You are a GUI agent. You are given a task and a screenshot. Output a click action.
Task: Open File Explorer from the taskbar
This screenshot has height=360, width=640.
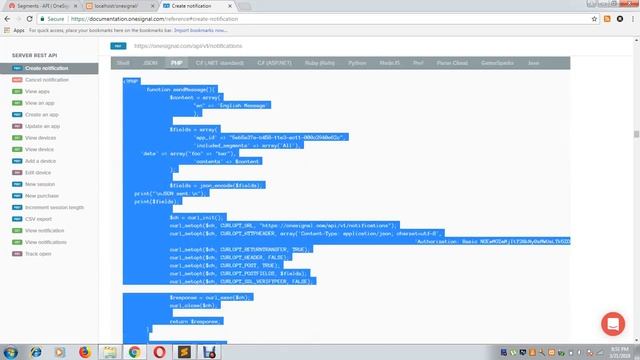(x=110, y=352)
